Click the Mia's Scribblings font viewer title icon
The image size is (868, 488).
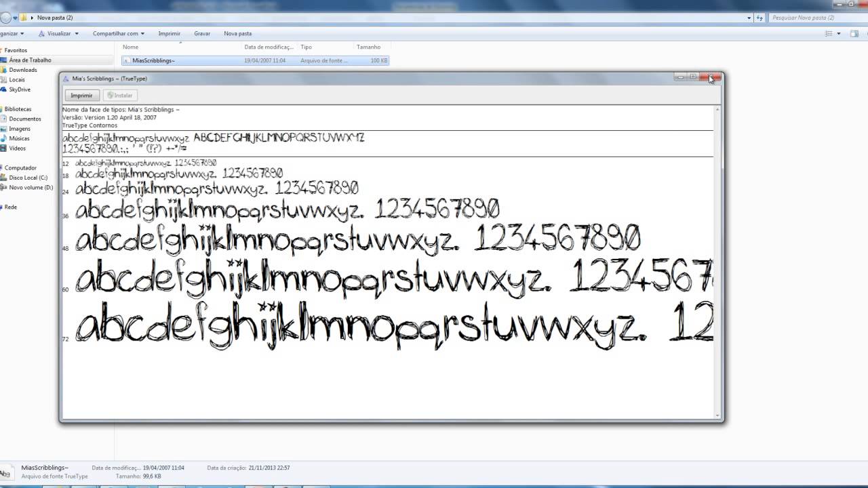[66, 79]
